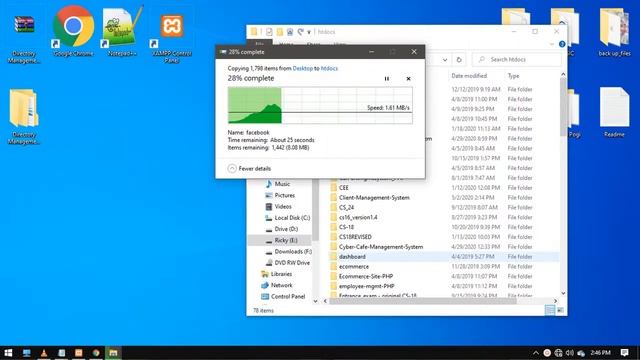This screenshot has height=360, width=640.
Task: Switch to Details view using status bar icon
Action: (550, 310)
